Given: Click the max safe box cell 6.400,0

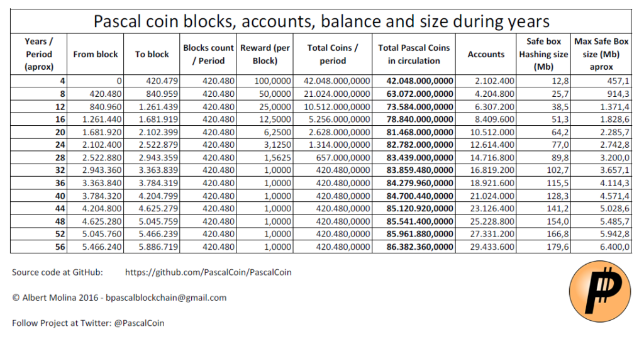Looking at the screenshot, I should 614,248.
